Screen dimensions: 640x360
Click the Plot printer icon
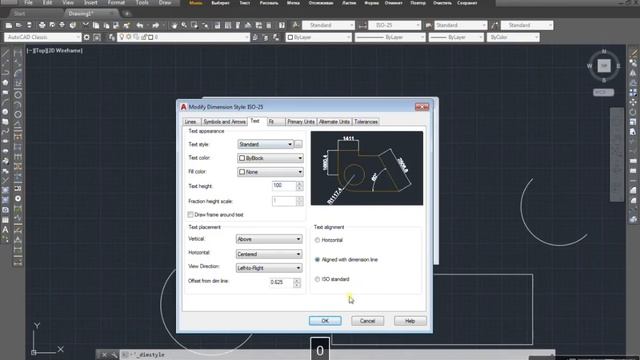(x=42, y=25)
